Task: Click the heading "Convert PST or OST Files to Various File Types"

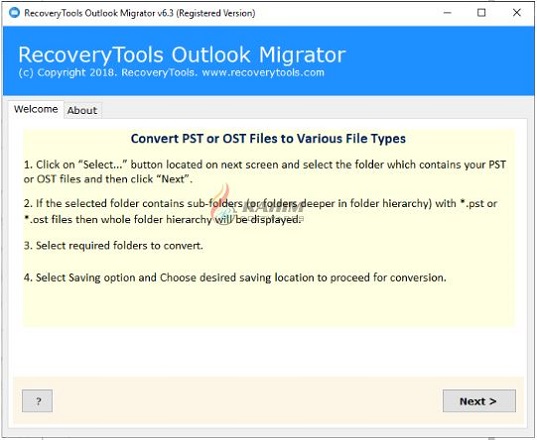Action: pyautogui.click(x=268, y=139)
